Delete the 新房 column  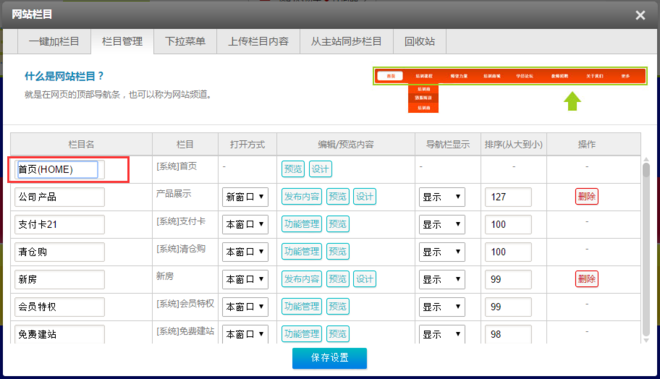click(x=587, y=279)
